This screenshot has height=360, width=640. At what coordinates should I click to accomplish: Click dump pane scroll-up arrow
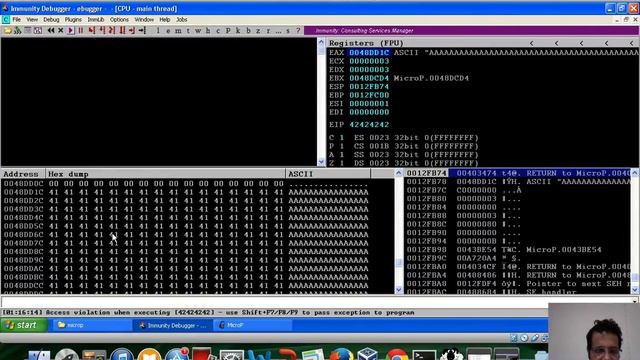tap(398, 173)
